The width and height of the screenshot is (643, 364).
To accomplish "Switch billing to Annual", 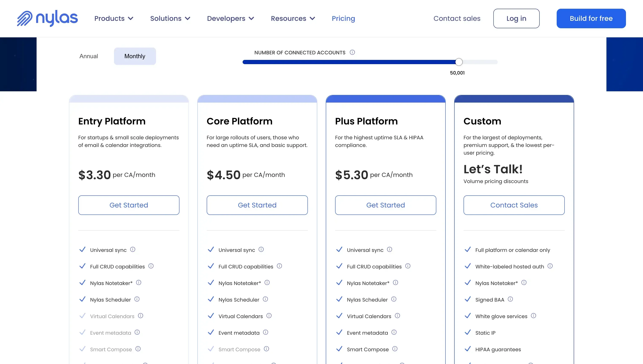I will (x=89, y=56).
